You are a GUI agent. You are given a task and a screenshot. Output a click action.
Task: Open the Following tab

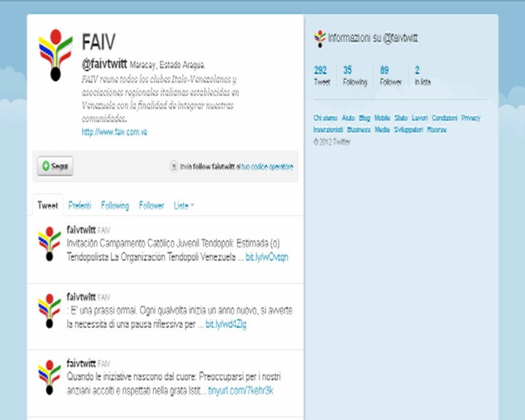pyautogui.click(x=115, y=206)
